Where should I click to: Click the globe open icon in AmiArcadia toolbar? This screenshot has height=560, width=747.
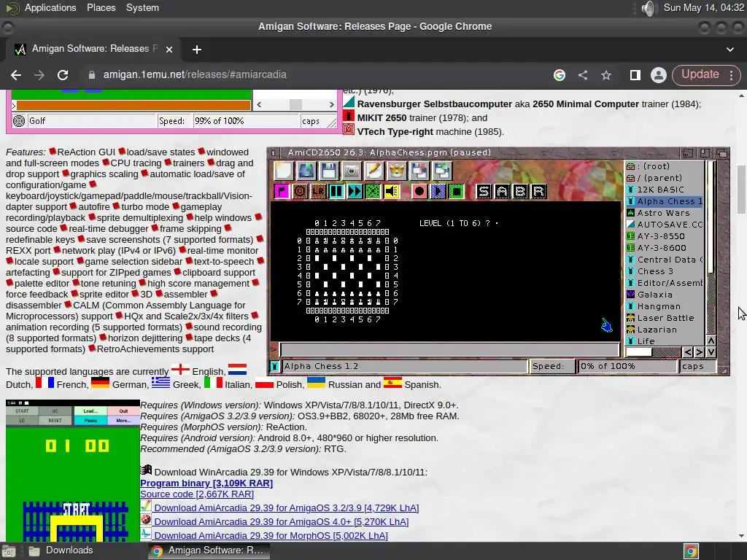306,171
